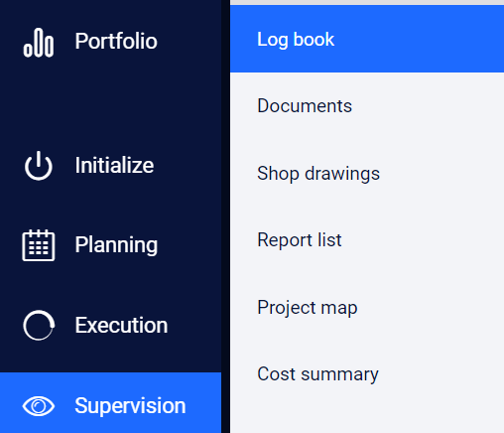This screenshot has width=504, height=433.
Task: Click the Portfolio bar chart icon
Action: point(39,43)
